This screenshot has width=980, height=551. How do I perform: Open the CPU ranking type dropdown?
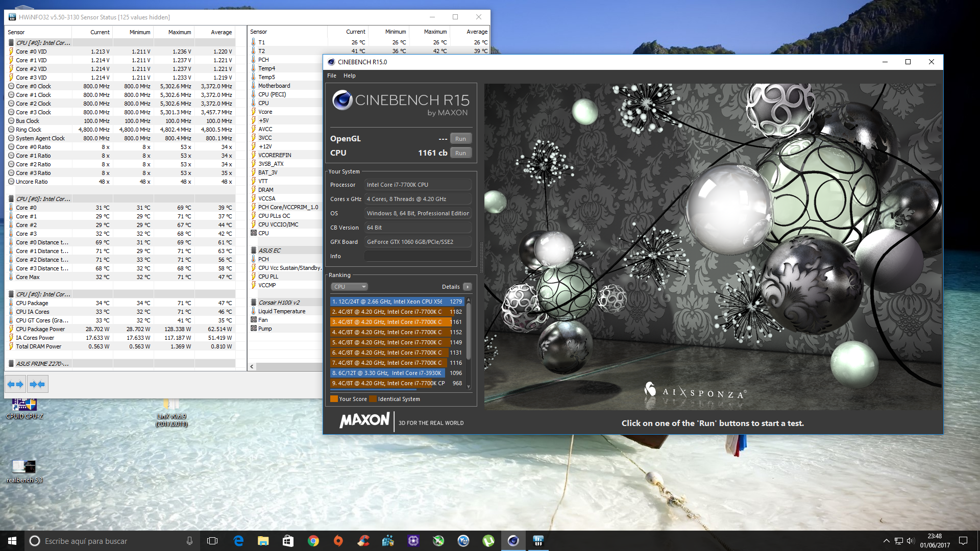tap(350, 287)
